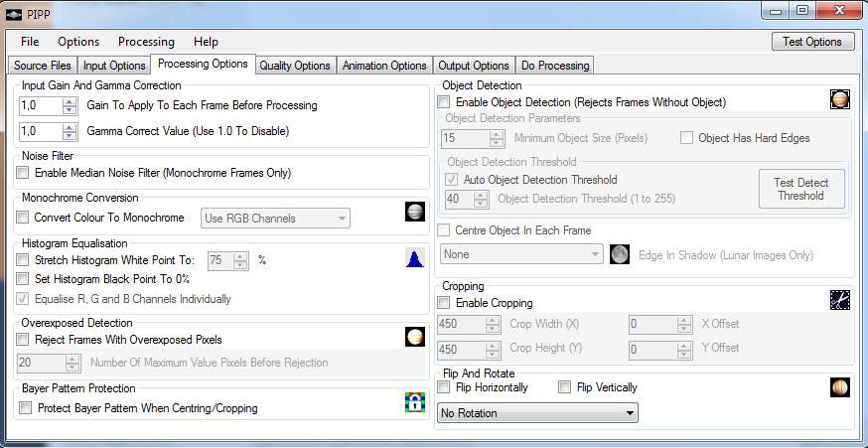Viewport: 868px width, 448px height.
Task: Click the Jupiter icon beside Flip And Rotate
Action: tap(840, 387)
